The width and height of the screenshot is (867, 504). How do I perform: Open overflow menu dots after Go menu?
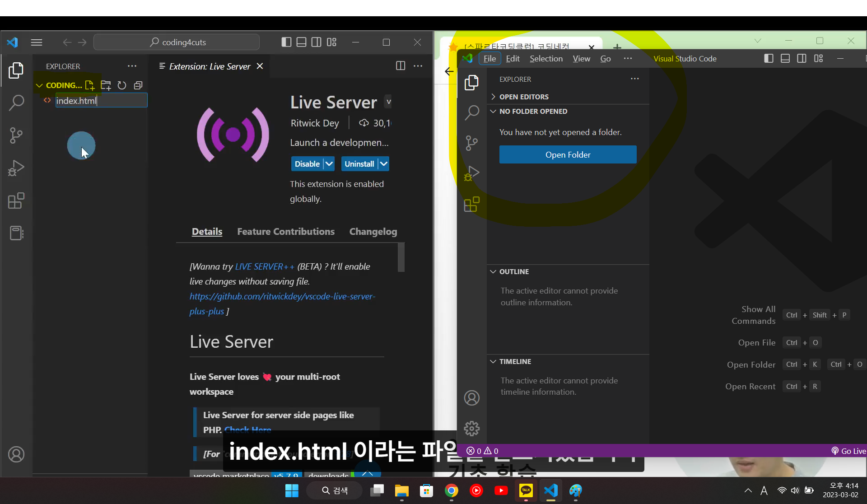[628, 59]
